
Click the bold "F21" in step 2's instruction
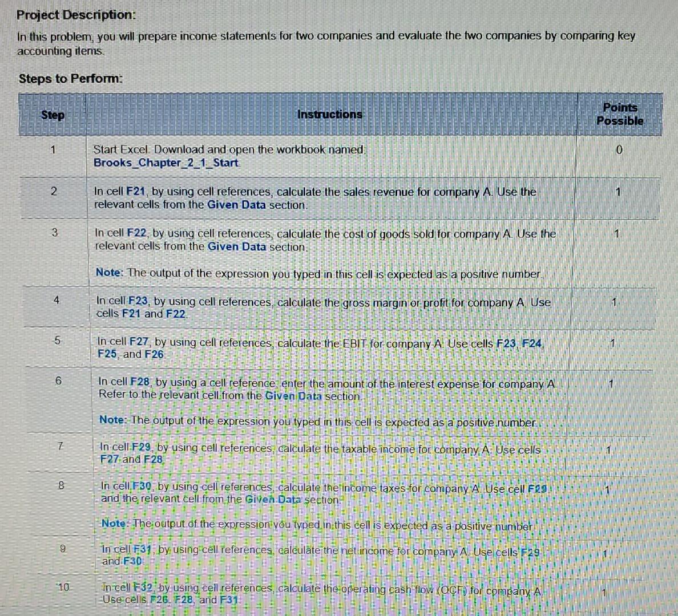pos(135,192)
